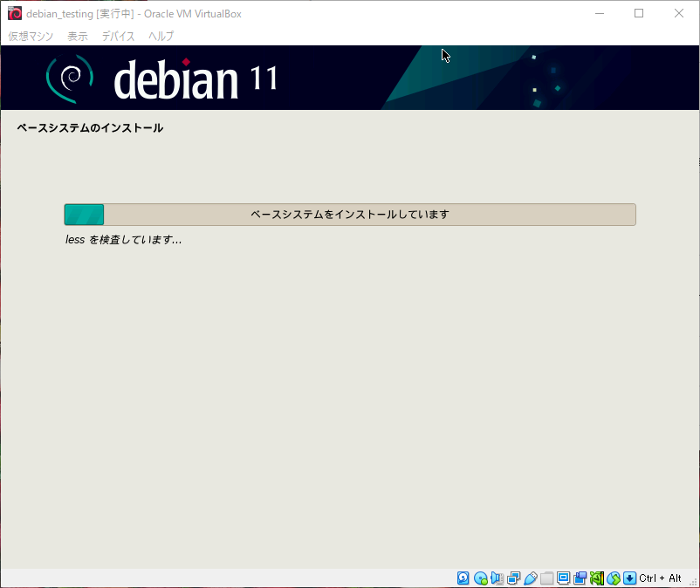This screenshot has height=588, width=700.
Task: Click the audio status icon
Action: click(x=497, y=578)
